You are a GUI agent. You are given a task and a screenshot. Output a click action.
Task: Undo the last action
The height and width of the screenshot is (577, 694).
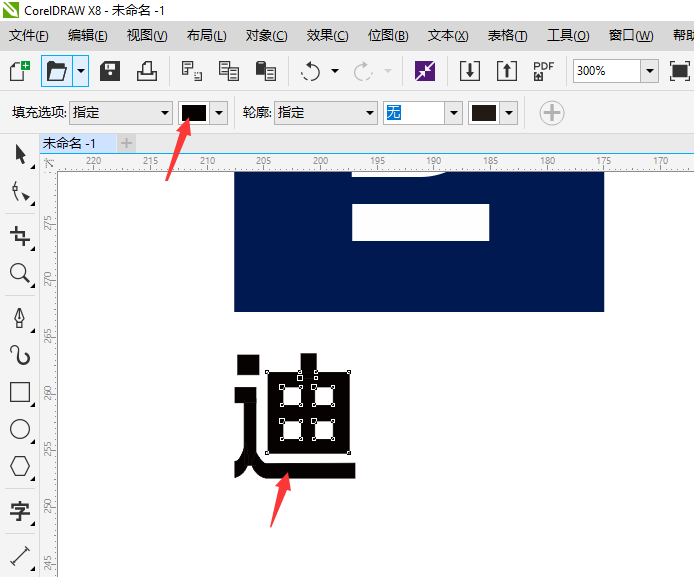pos(311,71)
